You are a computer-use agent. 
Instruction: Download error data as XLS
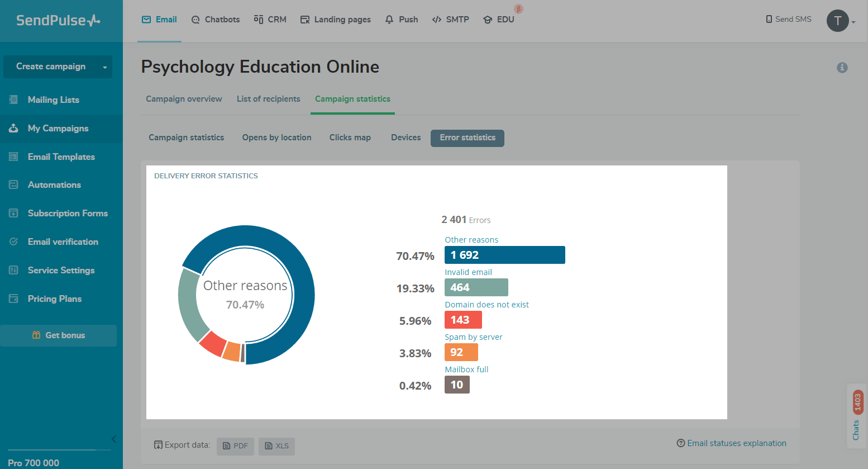point(276,446)
